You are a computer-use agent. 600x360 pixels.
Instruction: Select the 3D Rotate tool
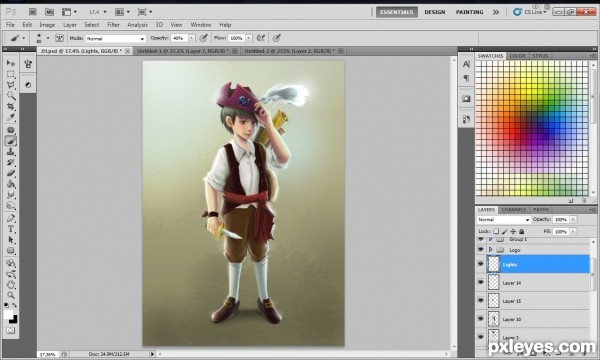(x=11, y=263)
